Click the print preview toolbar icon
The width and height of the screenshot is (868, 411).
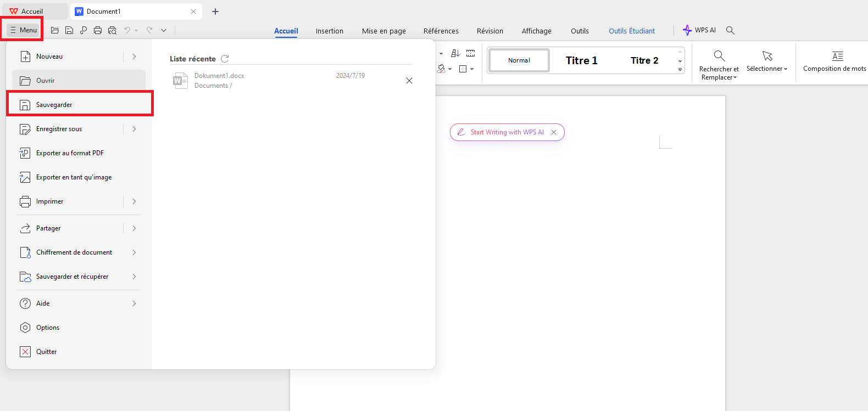112,31
